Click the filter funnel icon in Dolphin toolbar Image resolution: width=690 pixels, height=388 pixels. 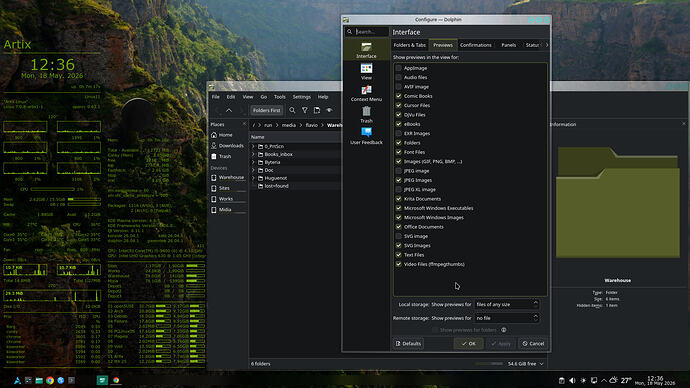point(305,110)
